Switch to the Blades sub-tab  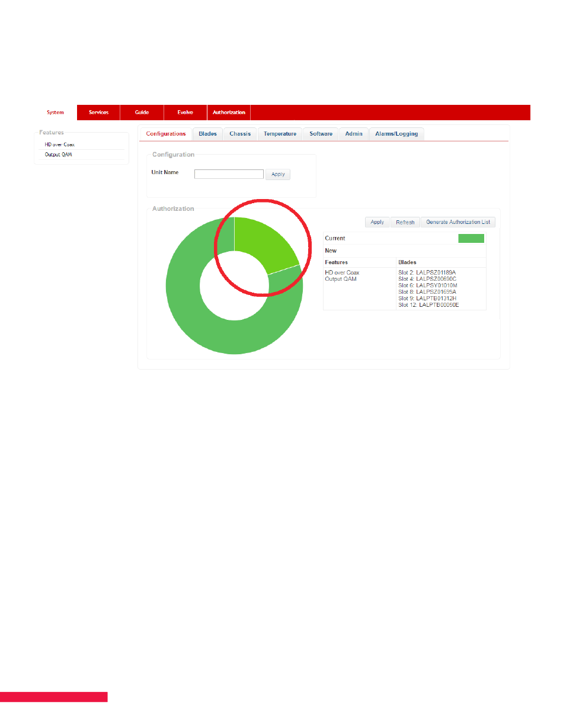tap(207, 134)
